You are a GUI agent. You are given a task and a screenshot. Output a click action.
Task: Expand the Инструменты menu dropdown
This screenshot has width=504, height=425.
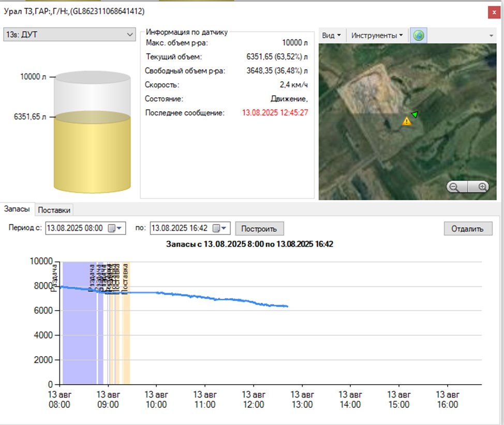click(x=377, y=36)
